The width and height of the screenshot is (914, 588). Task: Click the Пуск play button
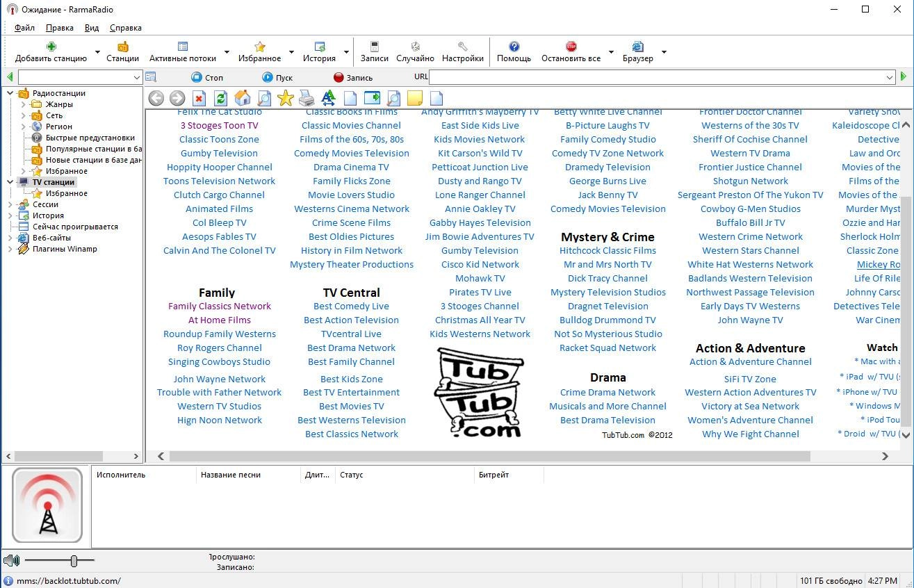[277, 78]
